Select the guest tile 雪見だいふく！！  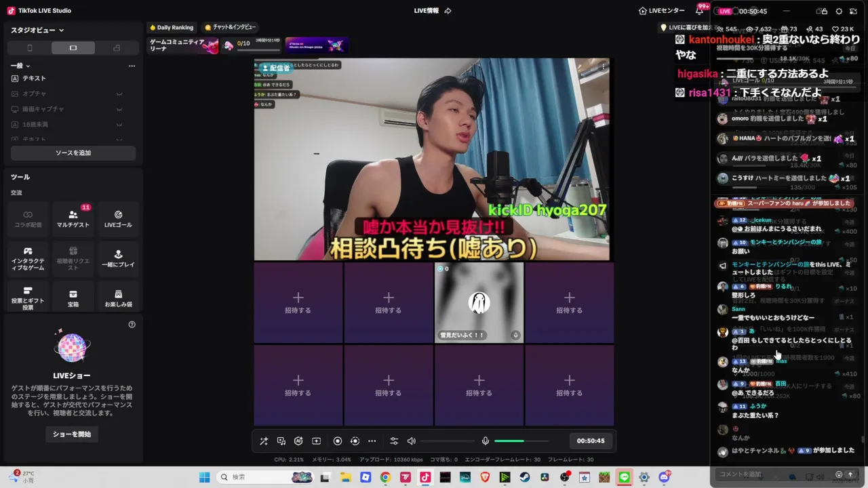pyautogui.click(x=479, y=302)
